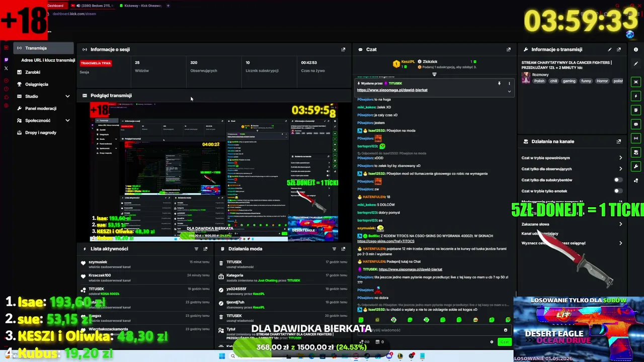Open a new browser tab
Image resolution: width=644 pixels, height=362 pixels.
[168, 6]
